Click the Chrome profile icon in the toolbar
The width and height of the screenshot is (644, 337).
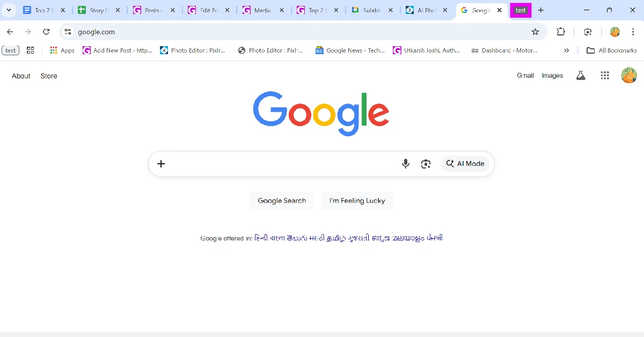click(x=614, y=32)
